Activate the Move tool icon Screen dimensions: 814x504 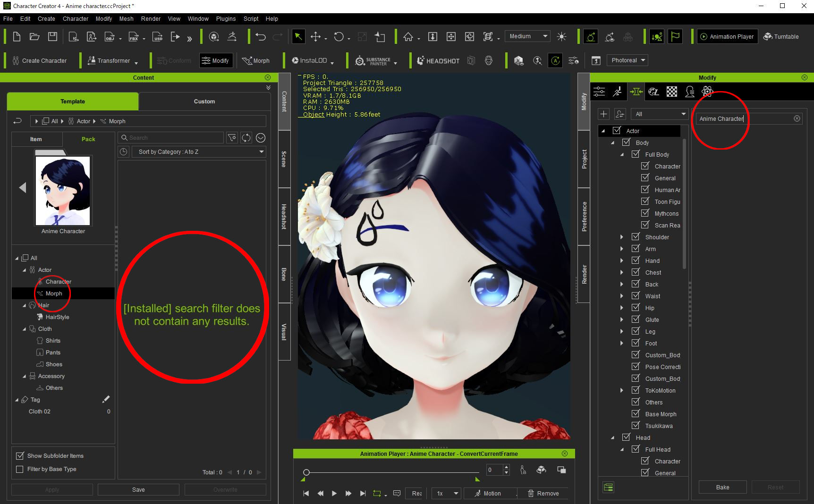315,36
